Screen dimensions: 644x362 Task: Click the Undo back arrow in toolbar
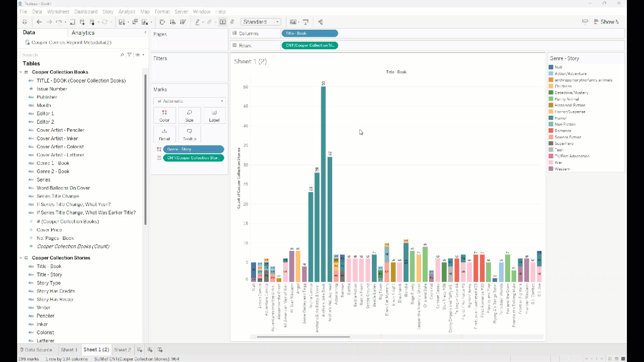click(39, 22)
